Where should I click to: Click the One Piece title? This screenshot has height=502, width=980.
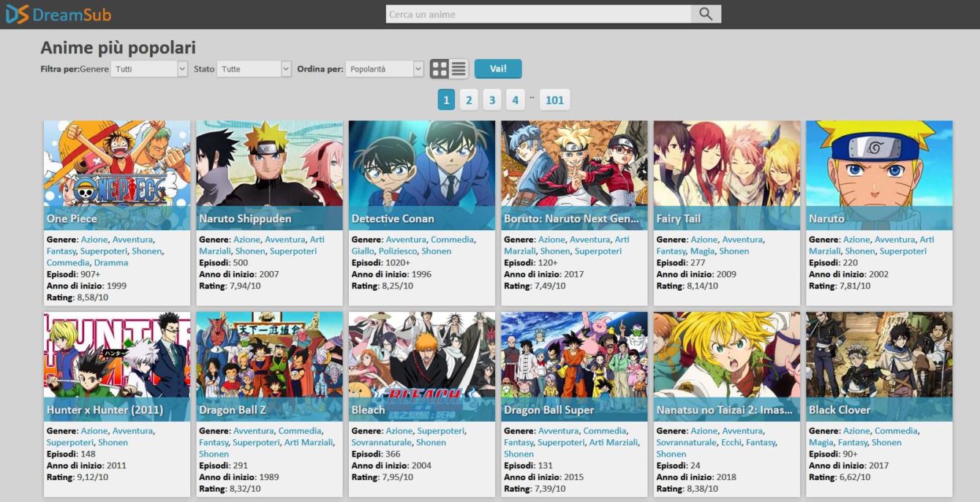click(72, 218)
